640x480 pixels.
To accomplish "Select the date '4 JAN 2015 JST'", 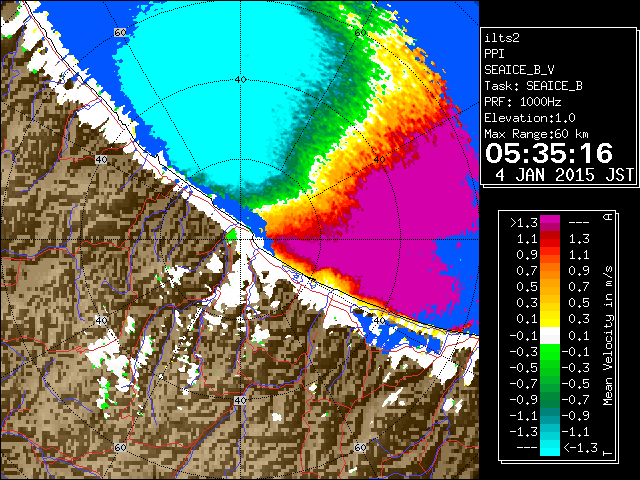I will tap(565, 175).
